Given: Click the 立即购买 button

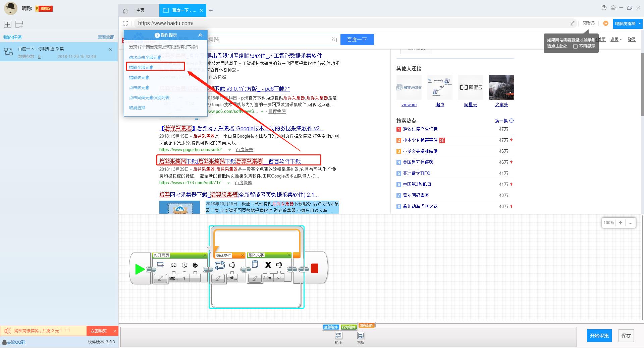Looking at the screenshot, I should [x=98, y=331].
